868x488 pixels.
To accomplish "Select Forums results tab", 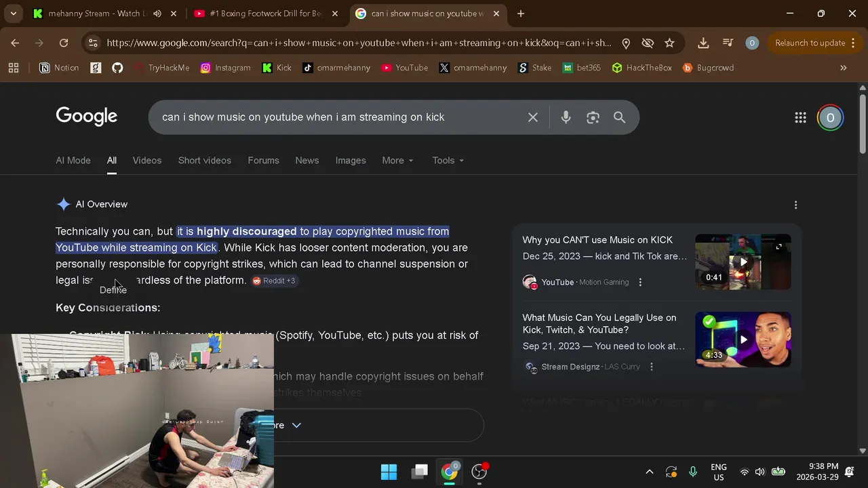I will 263,161.
